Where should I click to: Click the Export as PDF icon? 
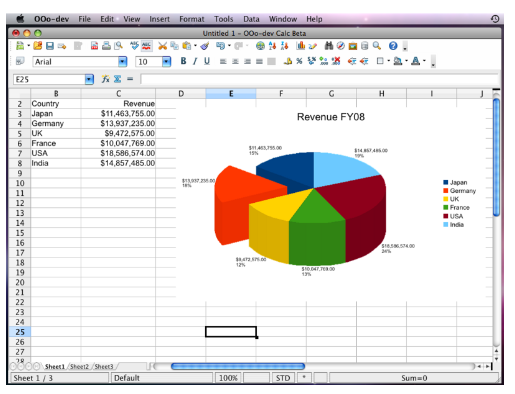tap(95, 46)
